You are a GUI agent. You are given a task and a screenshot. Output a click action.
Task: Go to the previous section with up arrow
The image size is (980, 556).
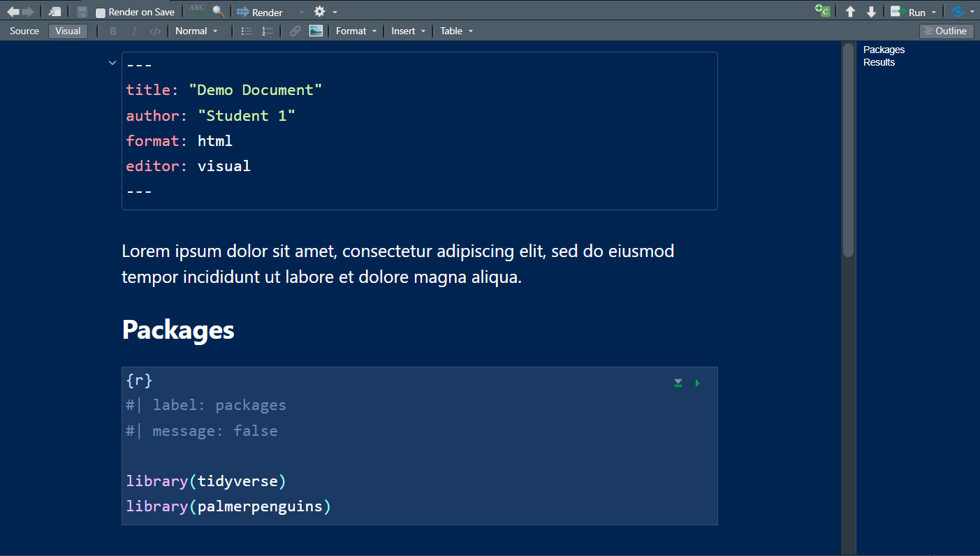coord(850,12)
